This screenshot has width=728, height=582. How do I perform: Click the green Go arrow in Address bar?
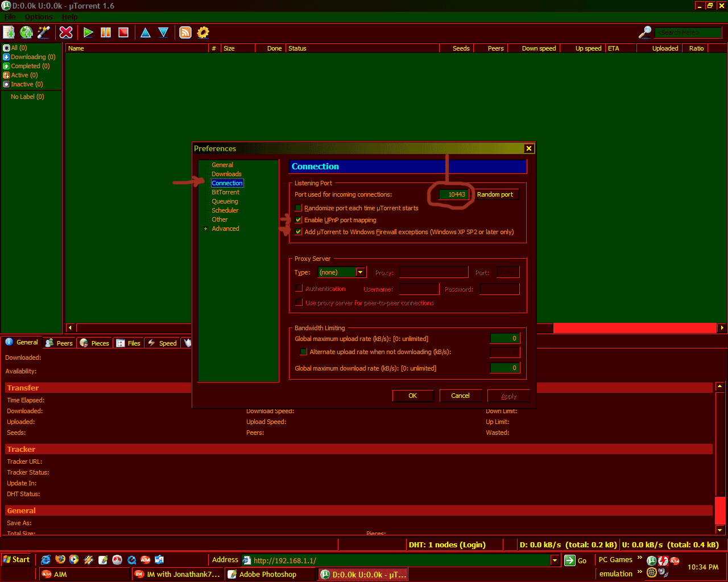(x=570, y=560)
